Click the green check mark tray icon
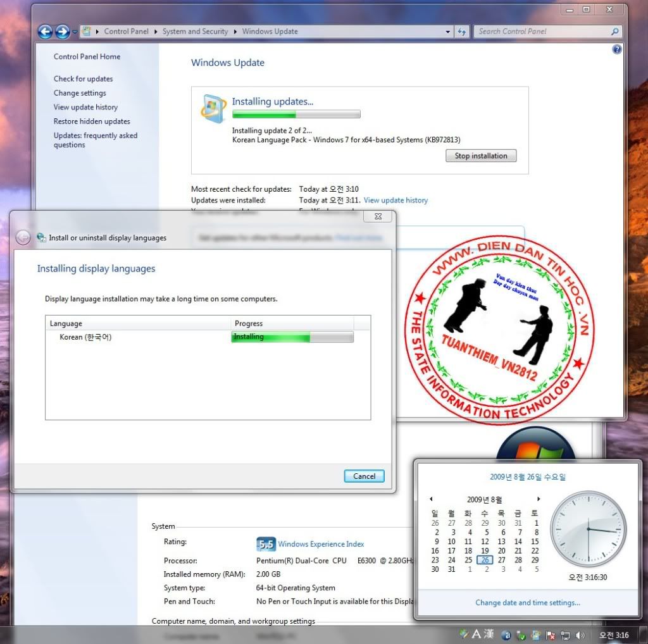This screenshot has width=648, height=644. pos(521,635)
